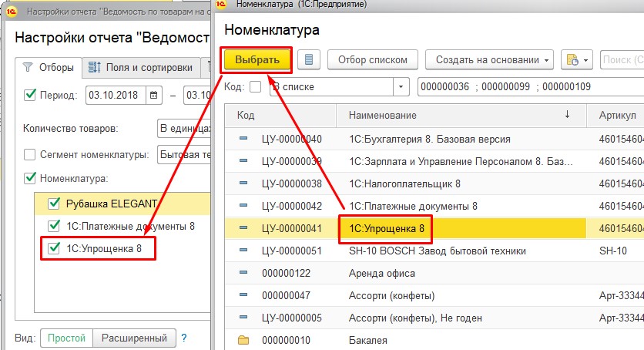This screenshot has width=644, height=350.
Task: Select '1С:Упрощенка 8' in Номенклатура list
Action: coord(434,228)
